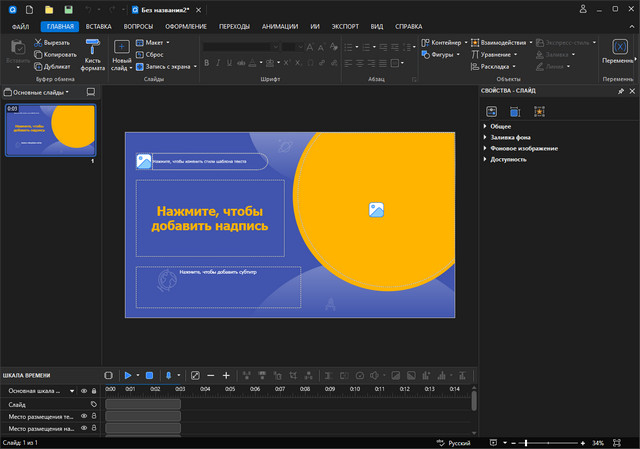
Task: Click the New Slide icon
Action: 121,46
